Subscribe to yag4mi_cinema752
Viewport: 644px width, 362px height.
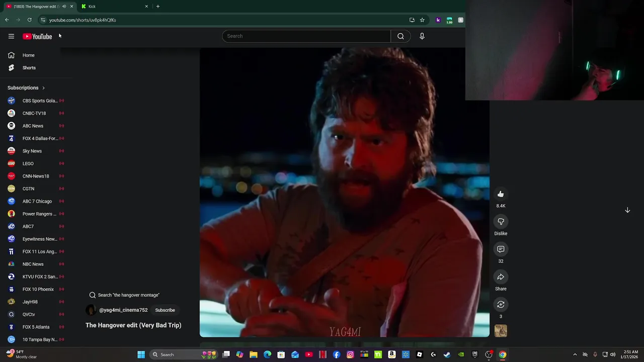tap(165, 310)
